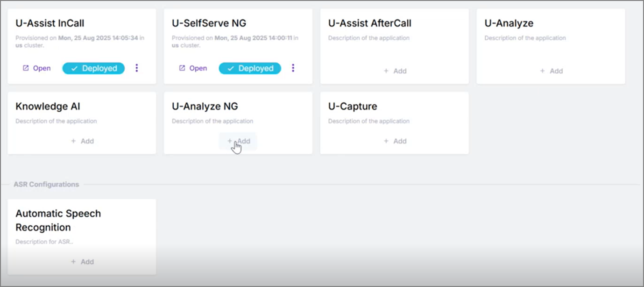The height and width of the screenshot is (287, 644).
Task: Add Automatic Speech Recognition configuration
Action: pyautogui.click(x=82, y=262)
